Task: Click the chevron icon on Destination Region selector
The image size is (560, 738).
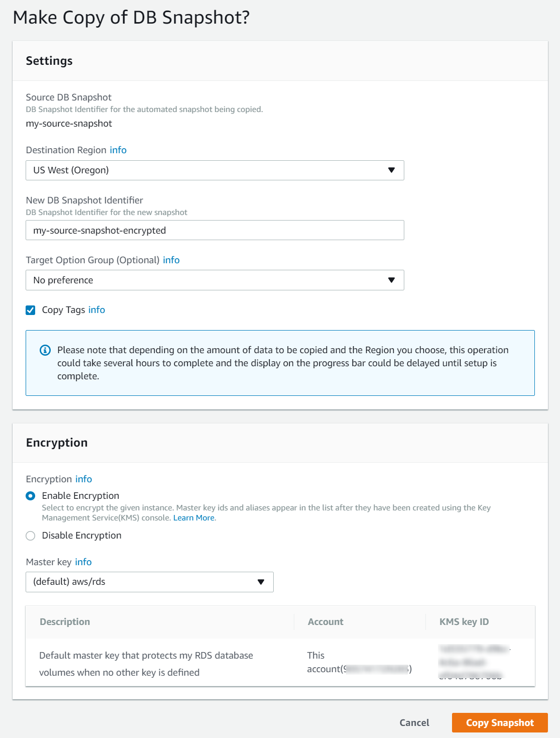Action: tap(392, 170)
